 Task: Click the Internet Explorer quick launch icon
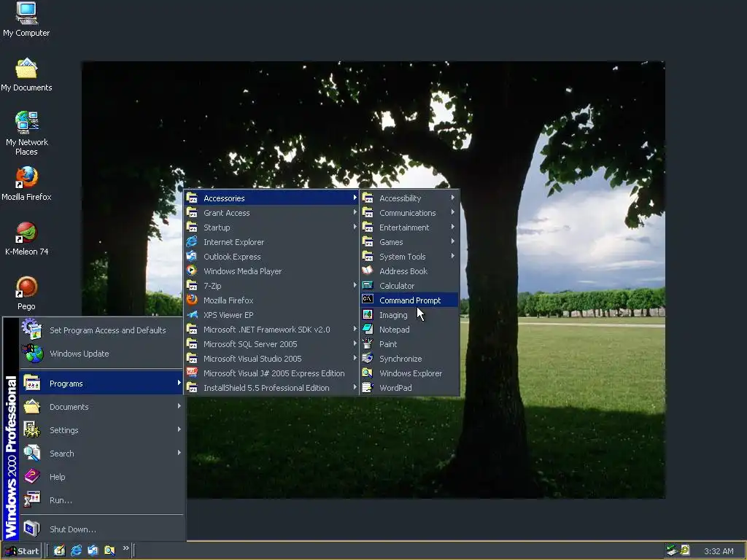[x=76, y=551]
